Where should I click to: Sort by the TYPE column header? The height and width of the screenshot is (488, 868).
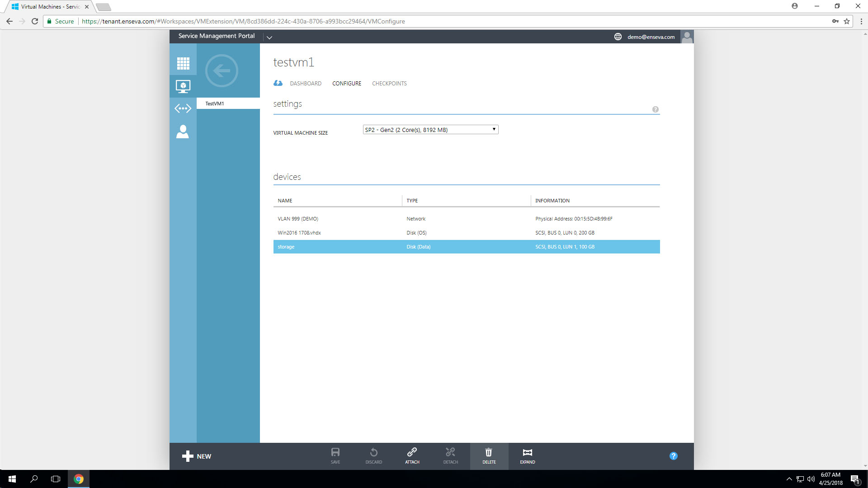412,201
